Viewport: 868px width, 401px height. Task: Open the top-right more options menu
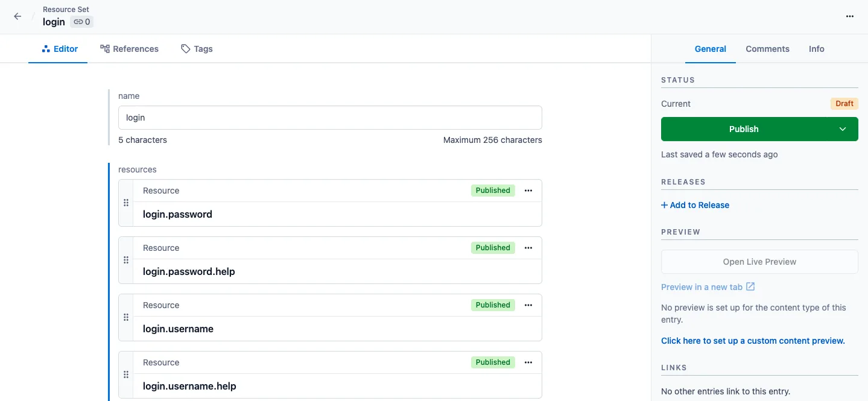(850, 16)
